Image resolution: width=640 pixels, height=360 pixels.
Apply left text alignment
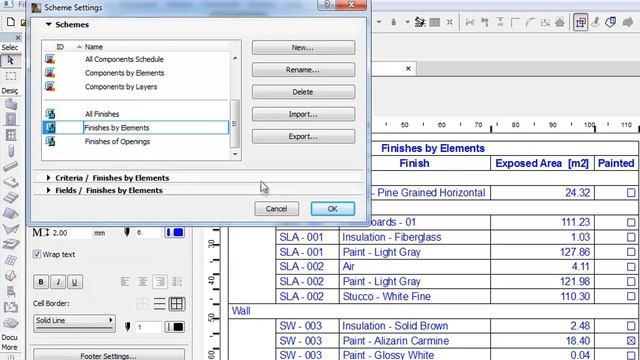(125, 281)
